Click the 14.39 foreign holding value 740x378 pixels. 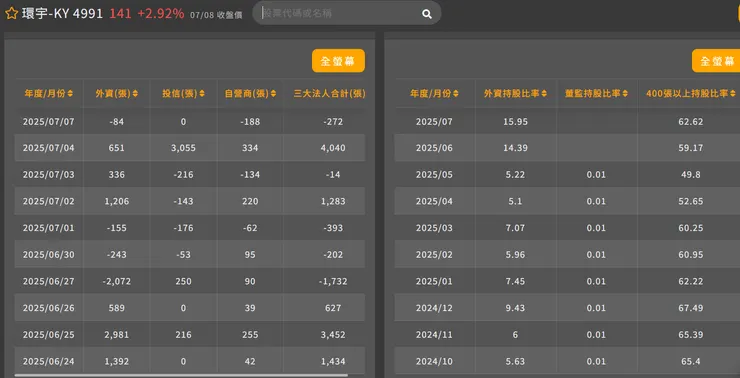pyautogui.click(x=515, y=148)
